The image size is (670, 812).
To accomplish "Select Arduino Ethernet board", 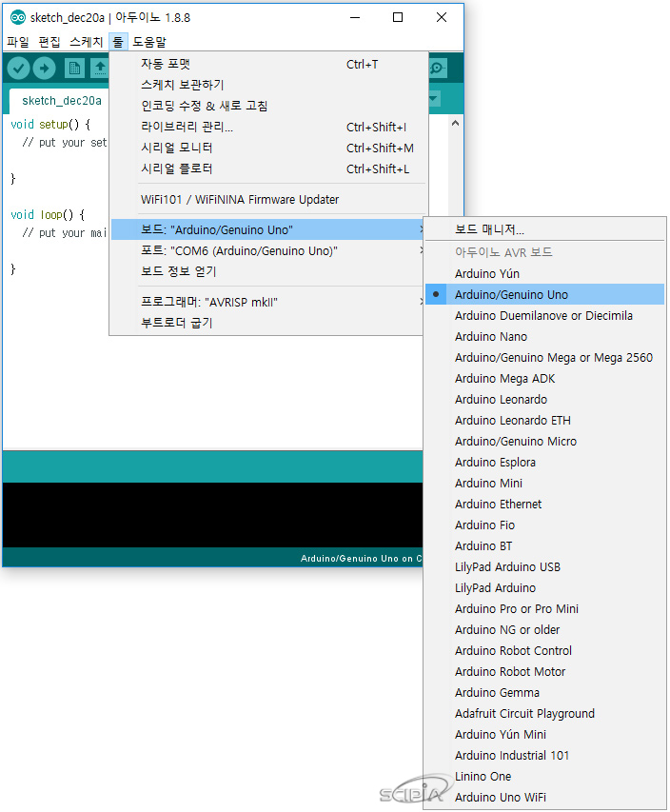I will tap(544, 504).
